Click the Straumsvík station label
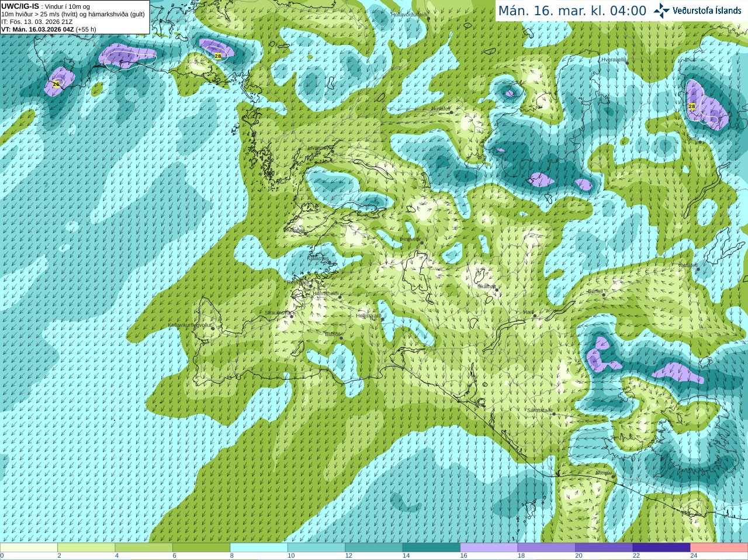This screenshot has height=560, width=748. [278, 313]
